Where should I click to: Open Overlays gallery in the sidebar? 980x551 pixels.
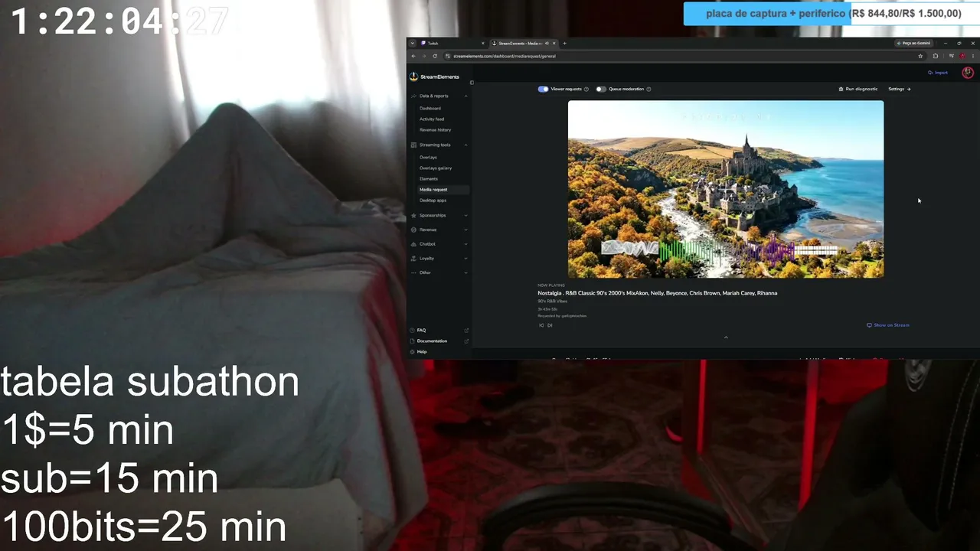click(x=436, y=168)
